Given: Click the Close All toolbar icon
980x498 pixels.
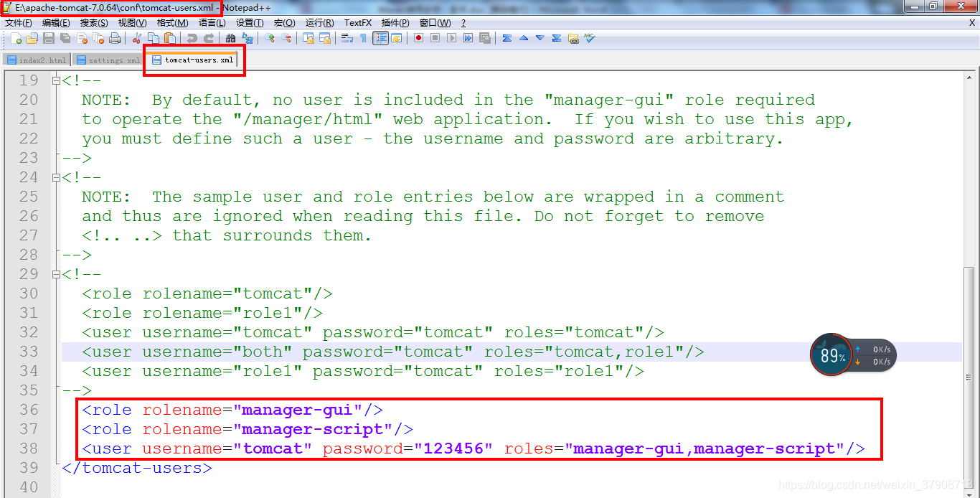Looking at the screenshot, I should click(98, 38).
